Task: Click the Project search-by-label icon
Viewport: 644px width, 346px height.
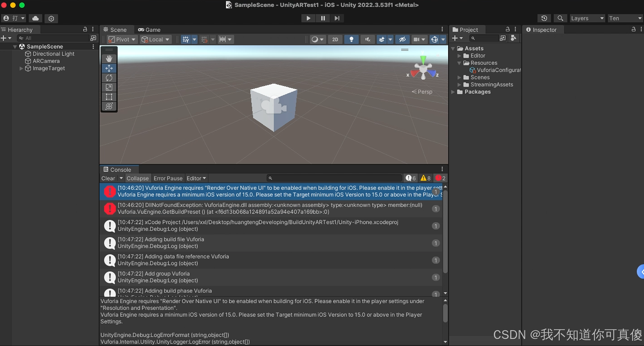Action: point(513,38)
